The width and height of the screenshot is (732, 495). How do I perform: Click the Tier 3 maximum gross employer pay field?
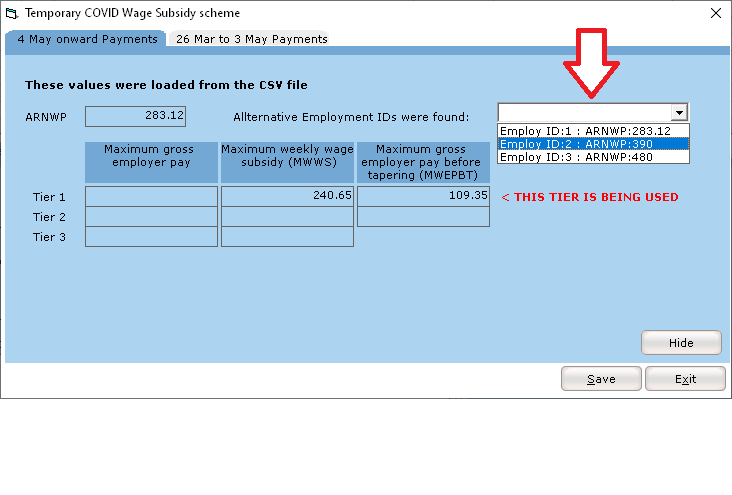coord(151,237)
